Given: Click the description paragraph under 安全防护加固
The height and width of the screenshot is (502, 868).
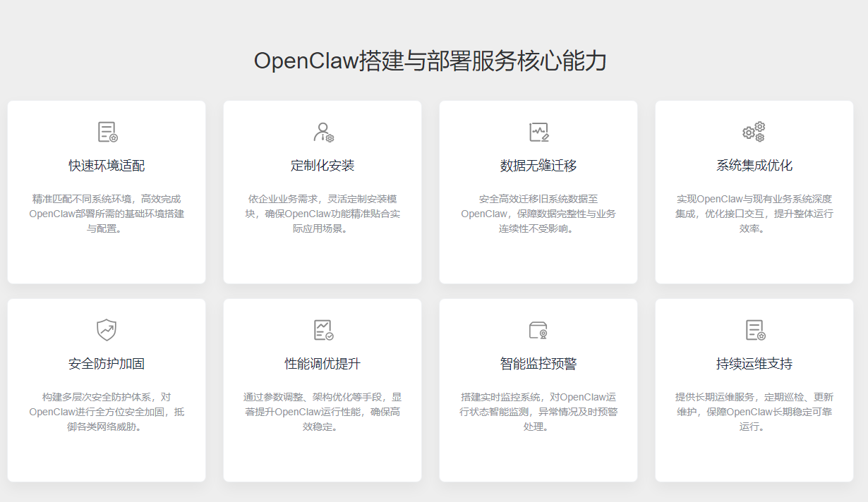Looking at the screenshot, I should 107,412.
